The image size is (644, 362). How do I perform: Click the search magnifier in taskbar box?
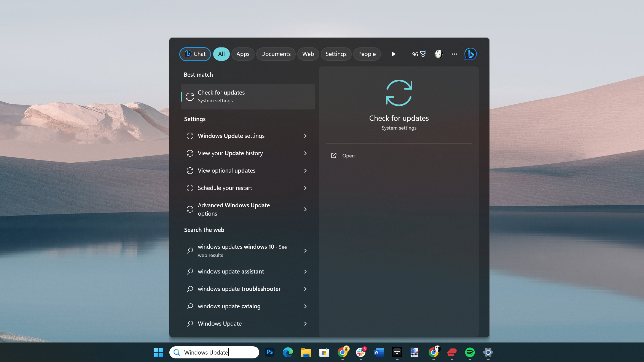point(177,352)
